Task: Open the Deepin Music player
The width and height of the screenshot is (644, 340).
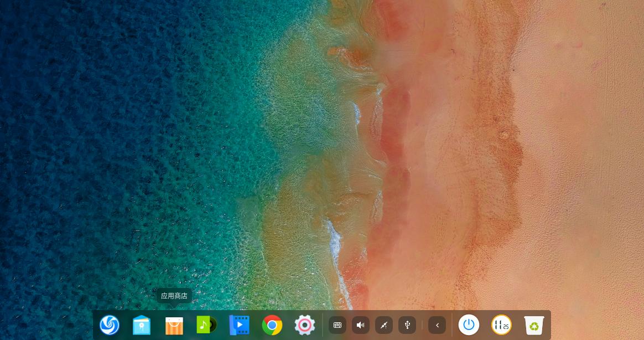Action: (206, 325)
